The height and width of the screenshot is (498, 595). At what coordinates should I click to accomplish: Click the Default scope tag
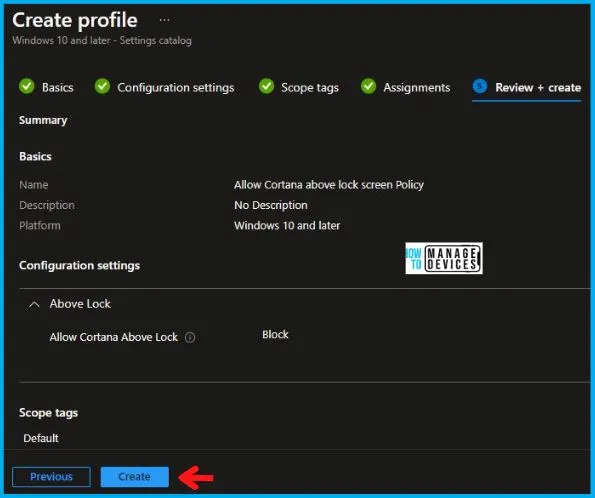click(x=41, y=438)
